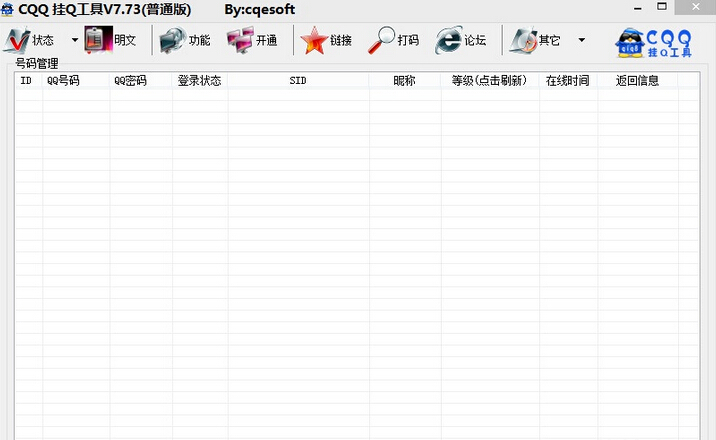Click the QQ号码 column header
This screenshot has height=440, width=716.
coord(76,81)
